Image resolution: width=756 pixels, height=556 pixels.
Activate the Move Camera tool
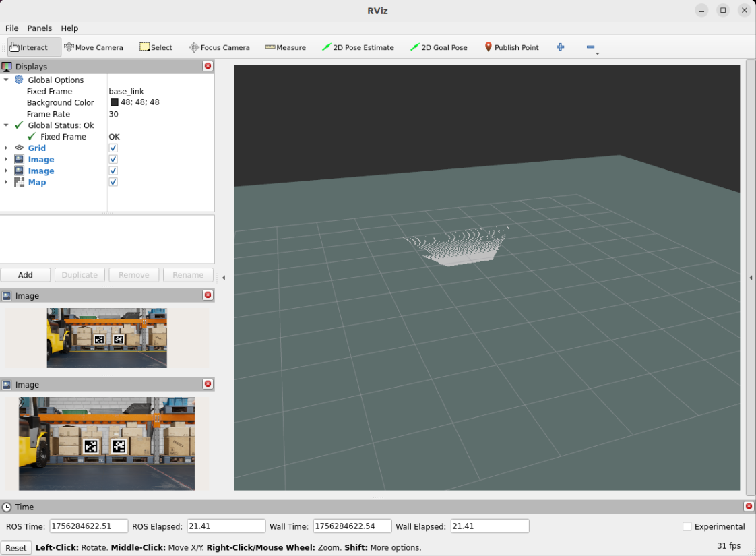[x=94, y=47]
